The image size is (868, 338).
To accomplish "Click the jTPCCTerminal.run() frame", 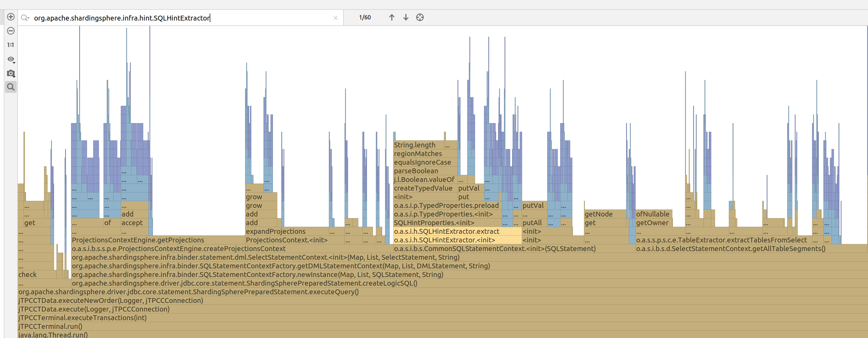I will coord(51,326).
